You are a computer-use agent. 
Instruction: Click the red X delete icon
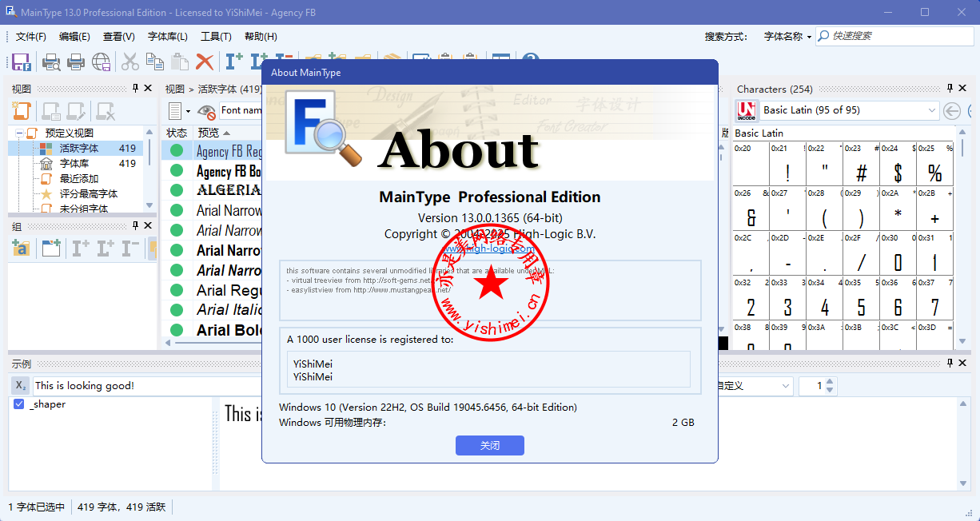coord(205,62)
